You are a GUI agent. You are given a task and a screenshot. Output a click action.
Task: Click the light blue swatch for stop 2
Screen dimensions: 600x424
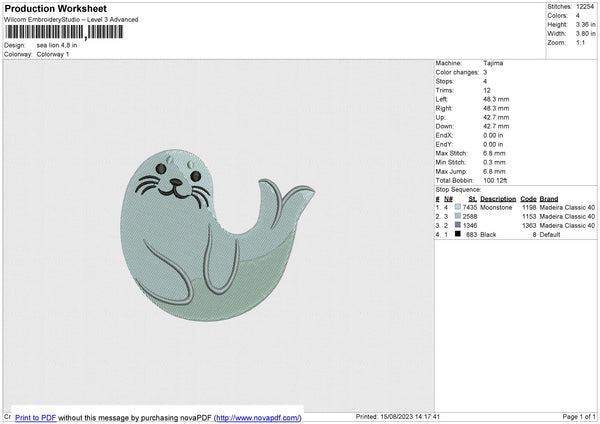point(457,216)
